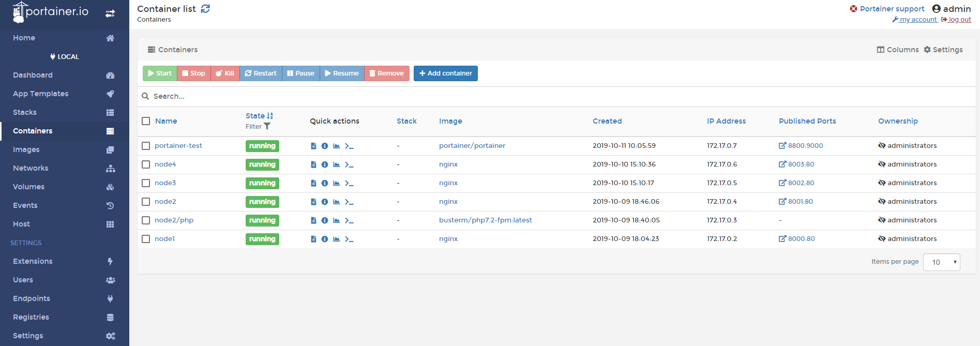Click the Portainer logo

point(51,12)
